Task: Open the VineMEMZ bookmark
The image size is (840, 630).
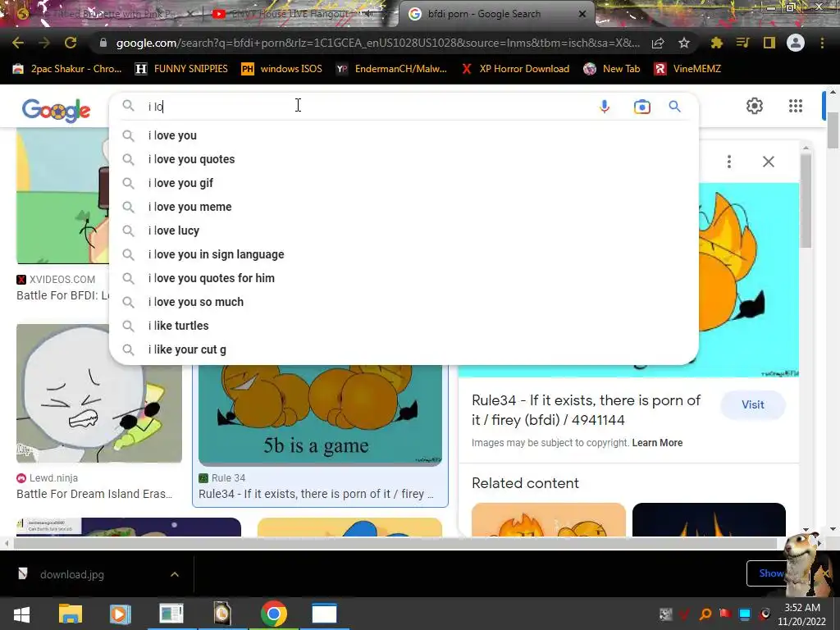Action: click(688, 69)
